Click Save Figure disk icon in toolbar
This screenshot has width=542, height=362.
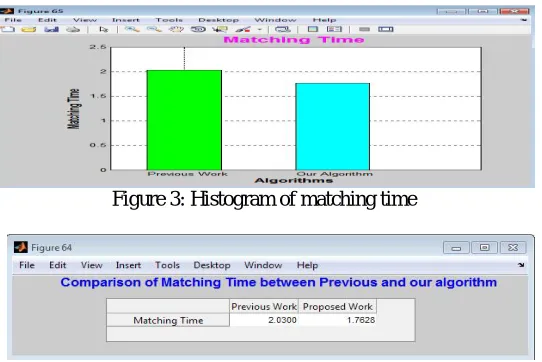pyautogui.click(x=52, y=29)
